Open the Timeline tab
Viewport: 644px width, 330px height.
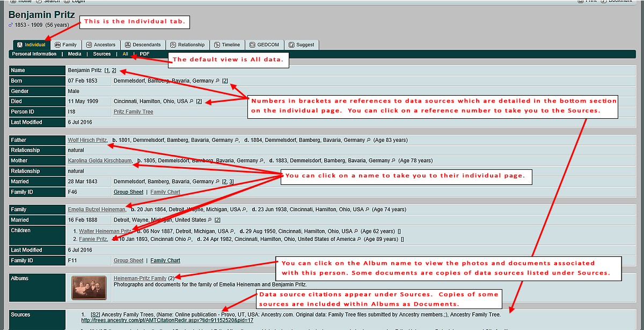[227, 45]
